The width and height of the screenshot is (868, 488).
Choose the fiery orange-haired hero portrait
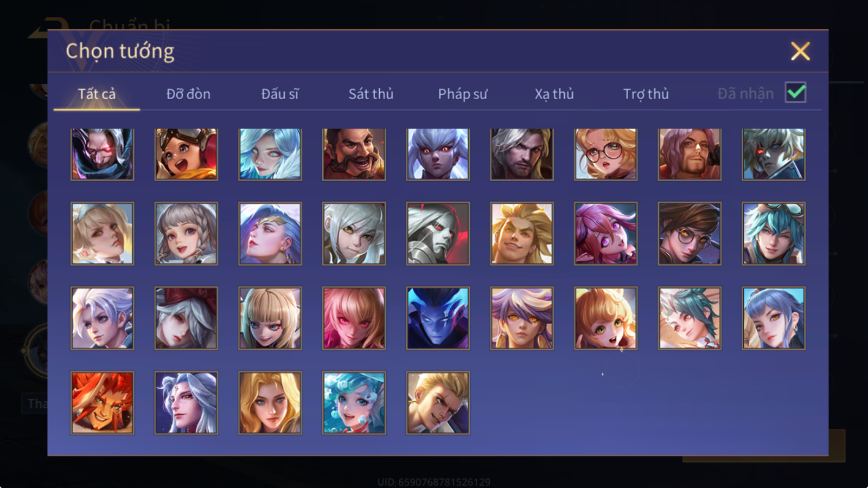102,403
